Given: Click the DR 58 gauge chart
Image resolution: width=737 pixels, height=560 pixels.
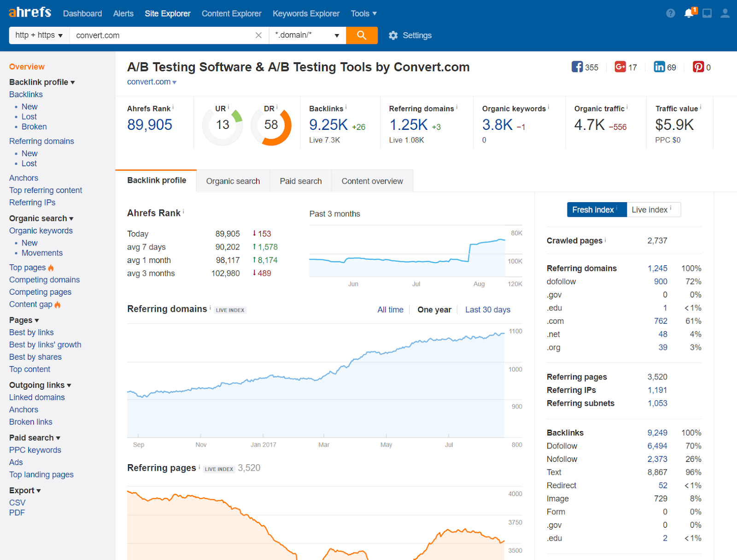Looking at the screenshot, I should (x=271, y=125).
